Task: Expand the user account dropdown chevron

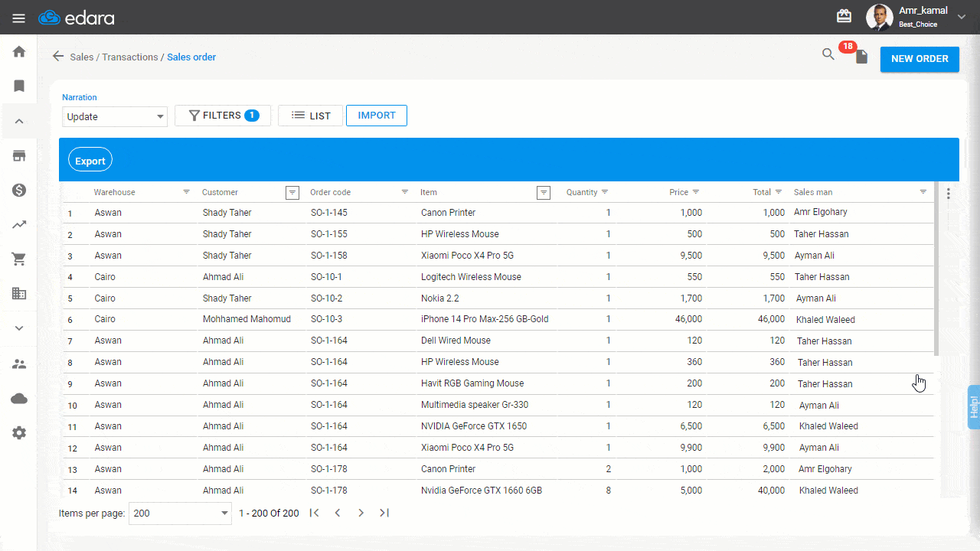Action: (962, 17)
